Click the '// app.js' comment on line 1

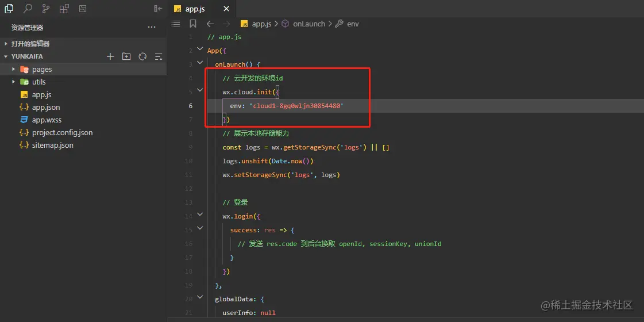(x=224, y=37)
